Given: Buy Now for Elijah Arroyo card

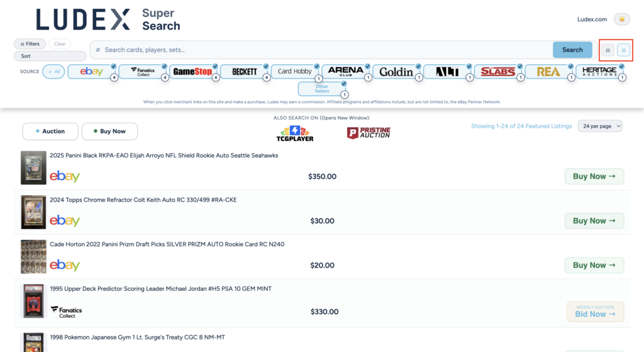Looking at the screenshot, I should point(594,176).
